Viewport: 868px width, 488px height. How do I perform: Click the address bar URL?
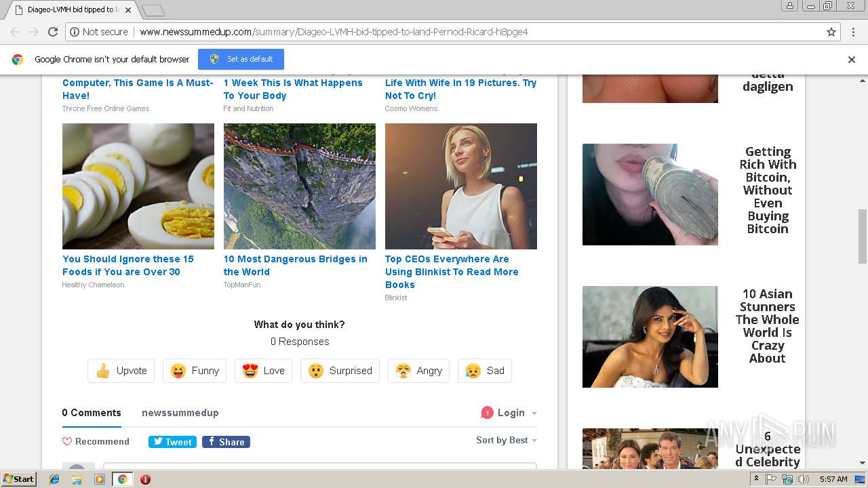click(334, 32)
